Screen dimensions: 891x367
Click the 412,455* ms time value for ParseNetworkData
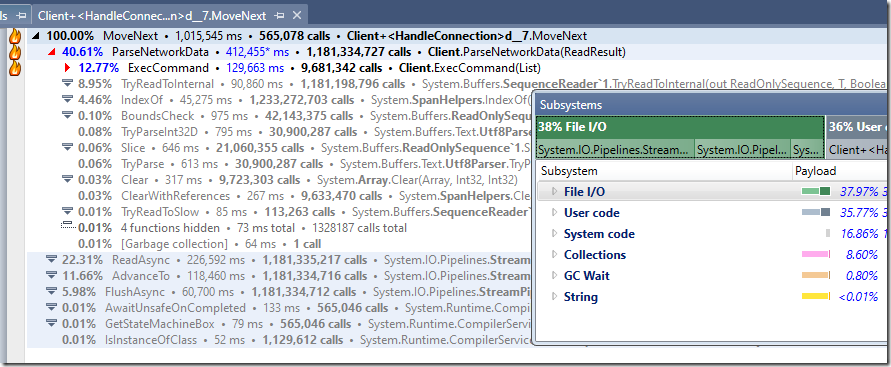(257, 52)
